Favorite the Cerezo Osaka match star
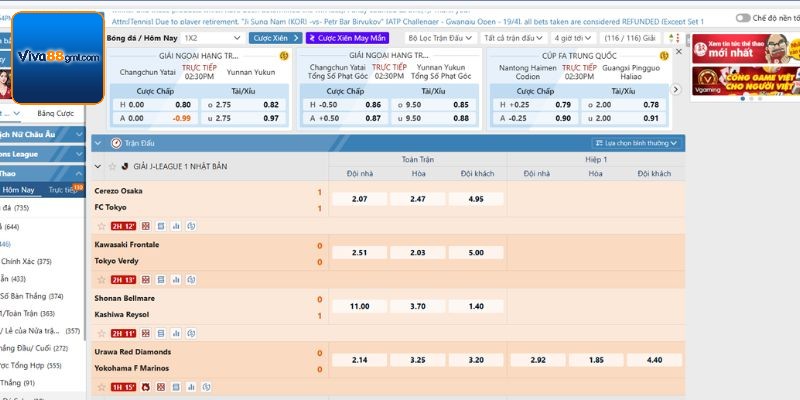This screenshot has height=400, width=800. pyautogui.click(x=102, y=226)
